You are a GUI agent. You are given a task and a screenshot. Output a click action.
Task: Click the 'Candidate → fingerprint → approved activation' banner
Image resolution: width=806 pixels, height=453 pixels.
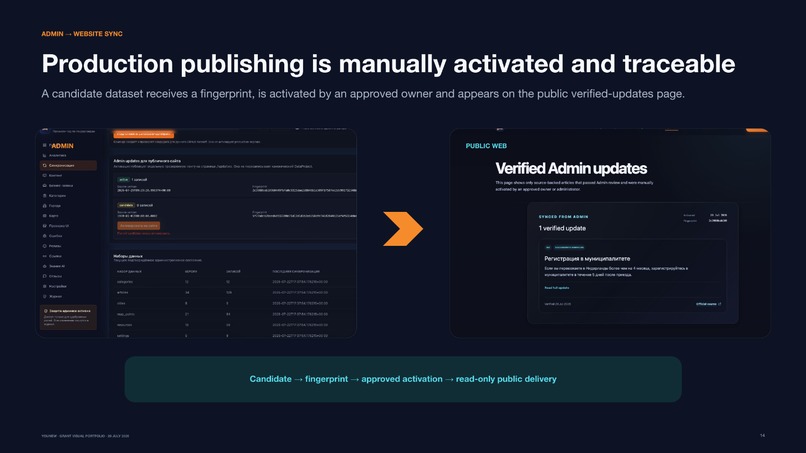(403, 379)
